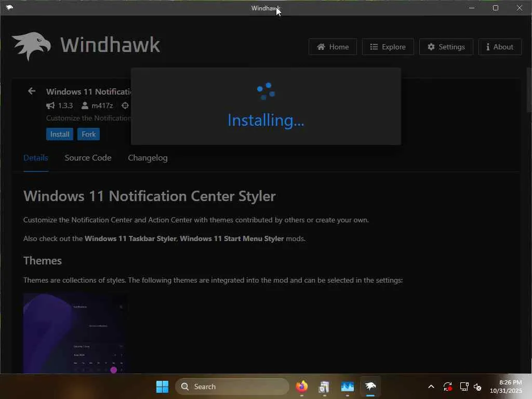Click the author name m417z

pyautogui.click(x=102, y=105)
